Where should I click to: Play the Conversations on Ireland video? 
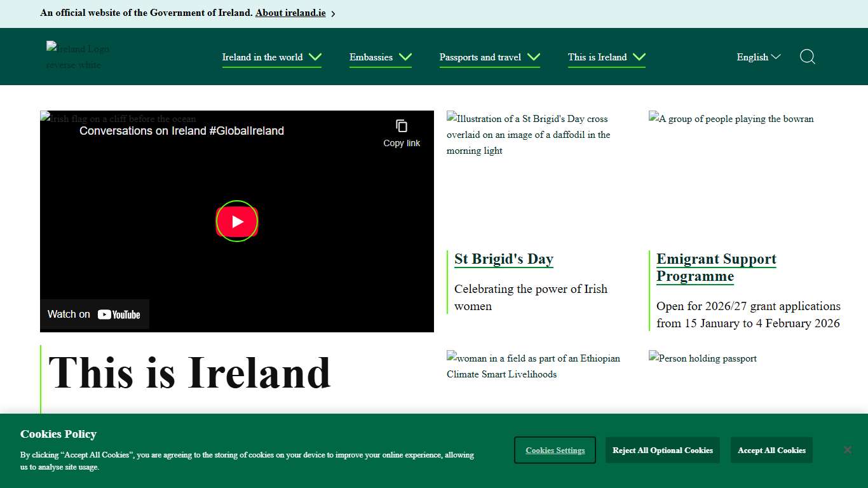(x=236, y=220)
